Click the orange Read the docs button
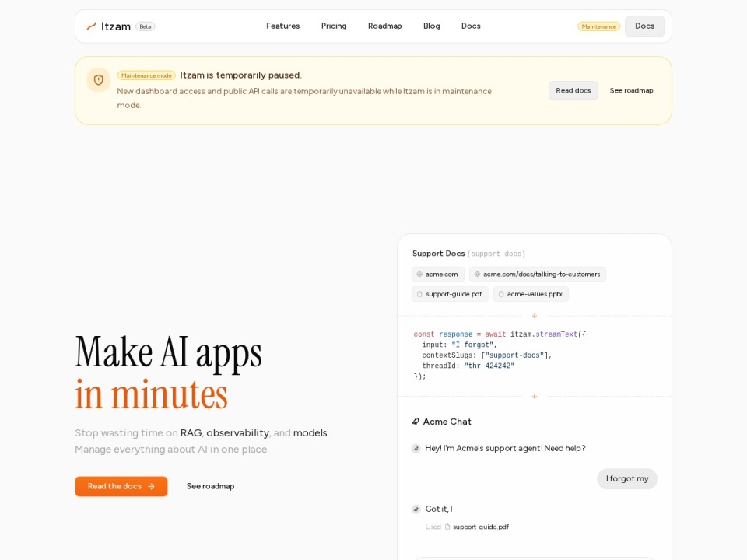 click(121, 486)
